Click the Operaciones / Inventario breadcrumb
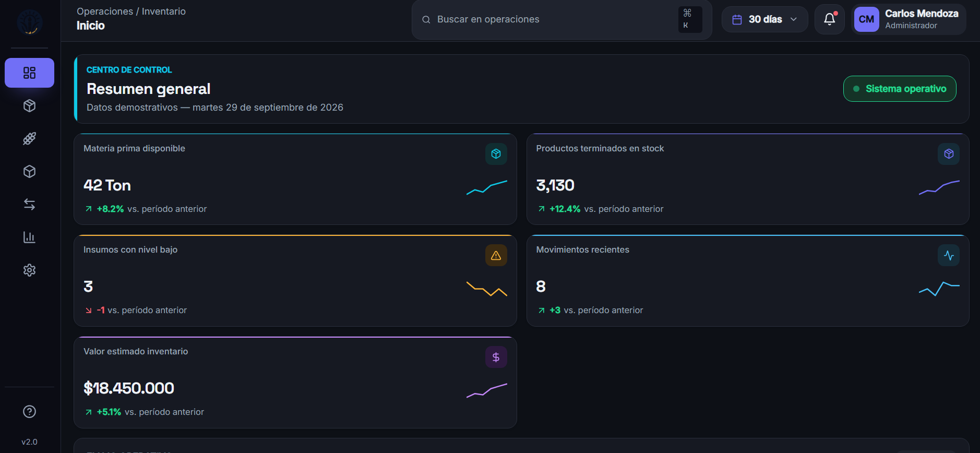Viewport: 980px width, 453px height. (x=131, y=11)
